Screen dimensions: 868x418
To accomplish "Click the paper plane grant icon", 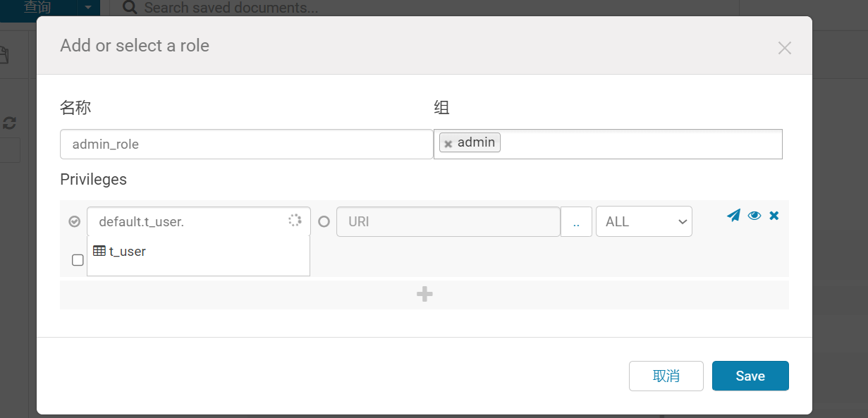I will 733,216.
